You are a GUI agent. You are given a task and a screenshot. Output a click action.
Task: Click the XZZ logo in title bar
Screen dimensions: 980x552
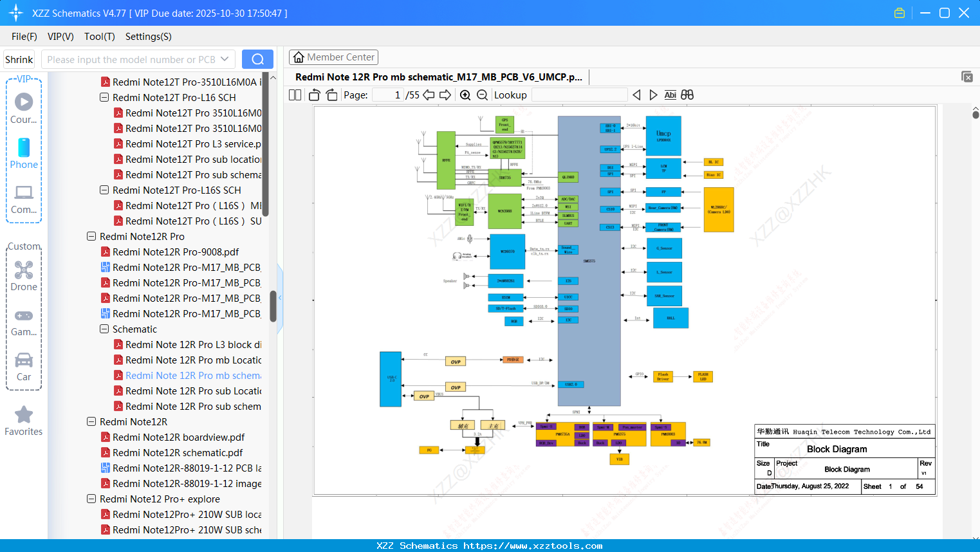point(16,13)
